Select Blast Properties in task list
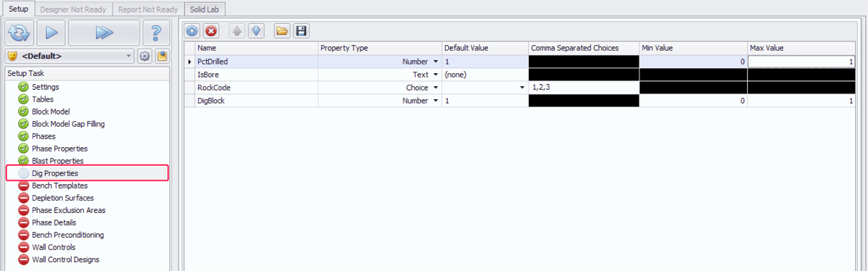 57,160
